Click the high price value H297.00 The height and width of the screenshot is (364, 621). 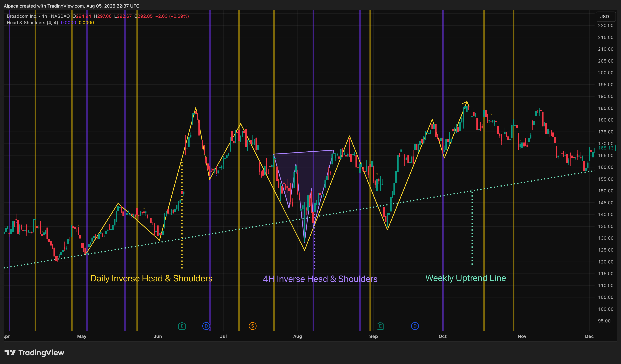tap(102, 16)
